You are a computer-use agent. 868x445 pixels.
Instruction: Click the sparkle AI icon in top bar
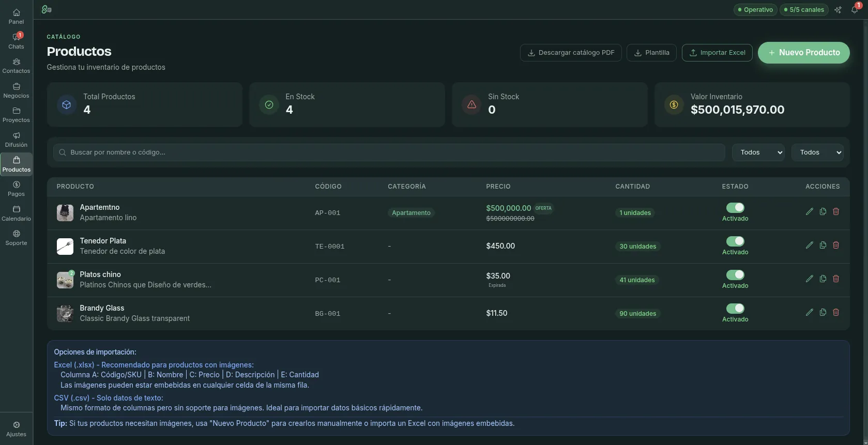(838, 9)
